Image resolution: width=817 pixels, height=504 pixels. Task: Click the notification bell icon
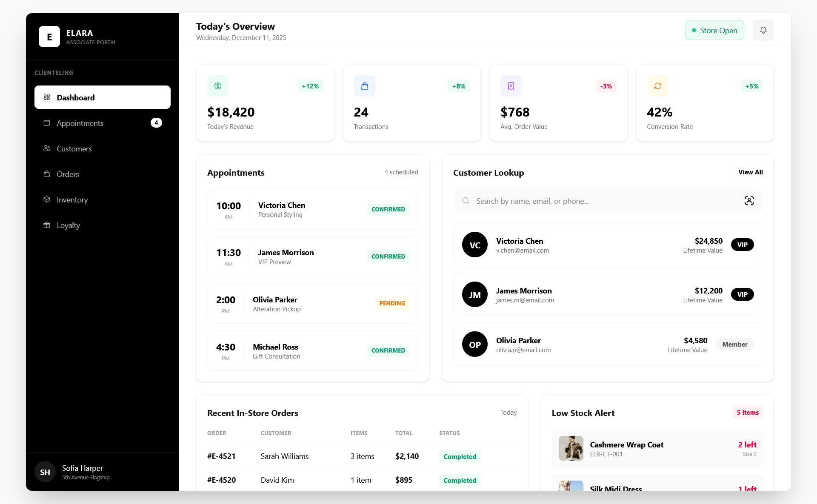point(763,30)
